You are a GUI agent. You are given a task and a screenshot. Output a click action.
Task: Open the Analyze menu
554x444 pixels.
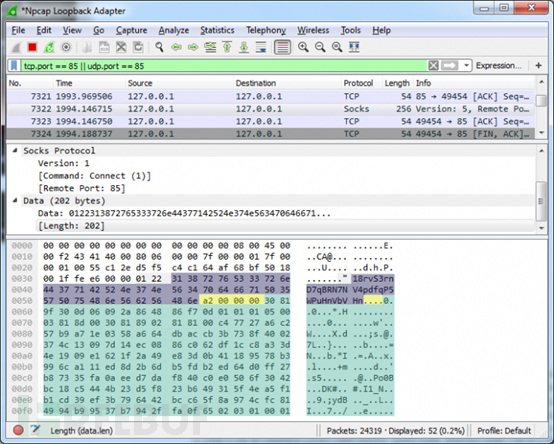(x=173, y=30)
